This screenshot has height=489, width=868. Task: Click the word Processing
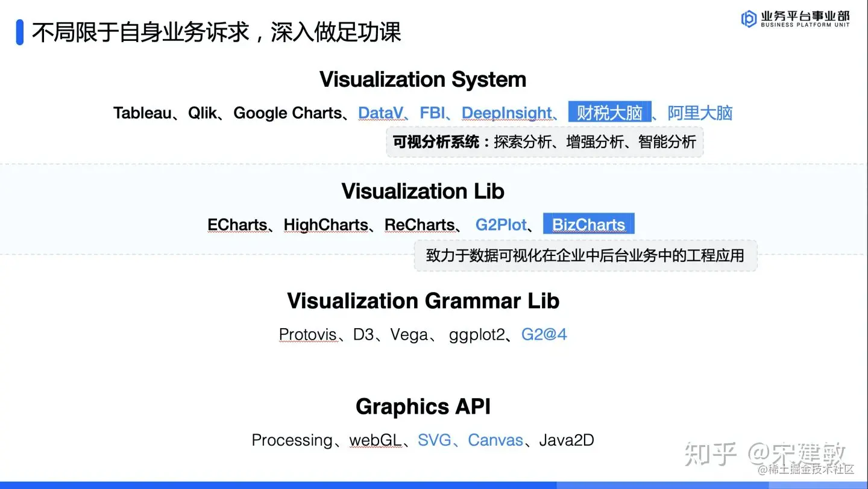coord(292,440)
